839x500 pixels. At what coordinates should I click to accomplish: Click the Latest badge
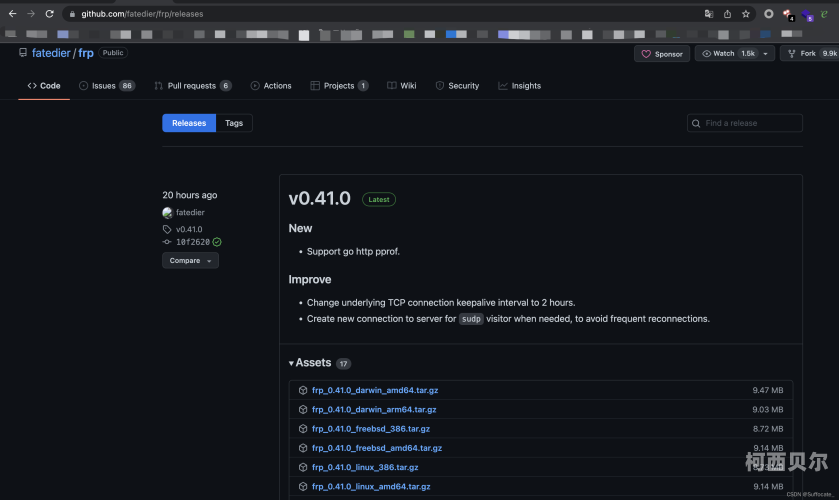click(379, 199)
